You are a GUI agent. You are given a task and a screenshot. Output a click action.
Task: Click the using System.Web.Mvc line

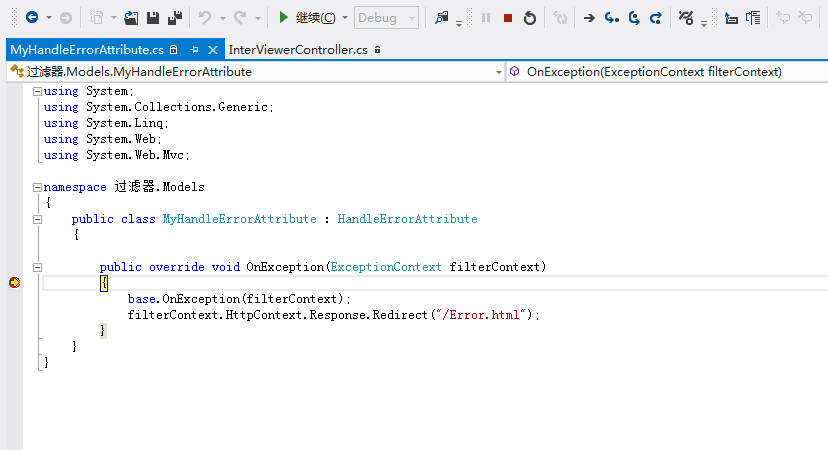116,155
